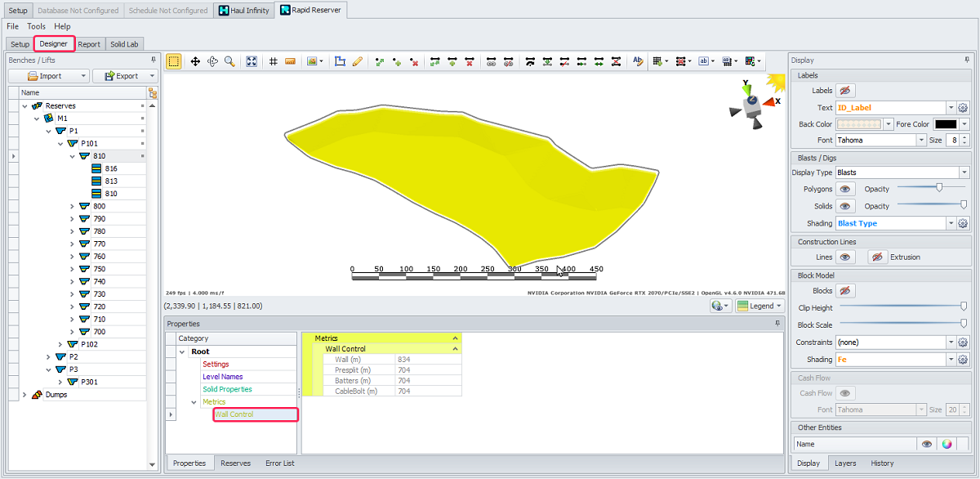
Task: Pick the pencil edit tool
Action: pos(357,61)
